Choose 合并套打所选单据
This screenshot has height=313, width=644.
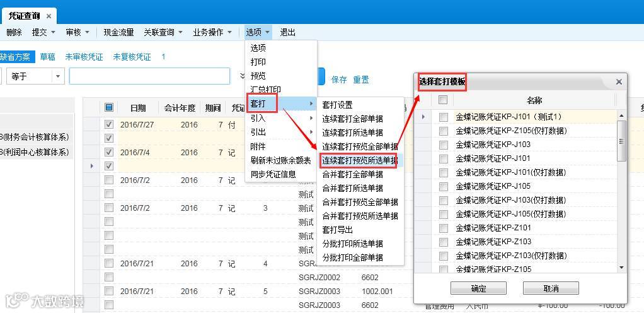coord(352,189)
